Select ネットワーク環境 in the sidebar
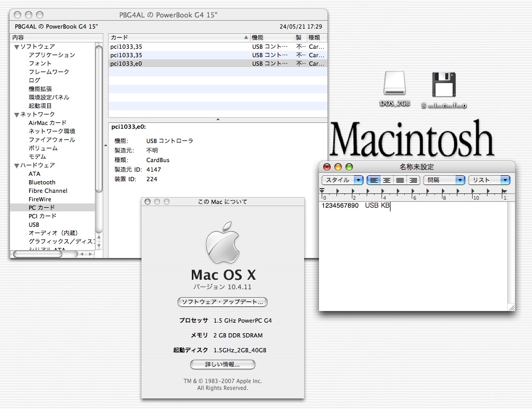Screen dimensions: 532x409 point(52,131)
